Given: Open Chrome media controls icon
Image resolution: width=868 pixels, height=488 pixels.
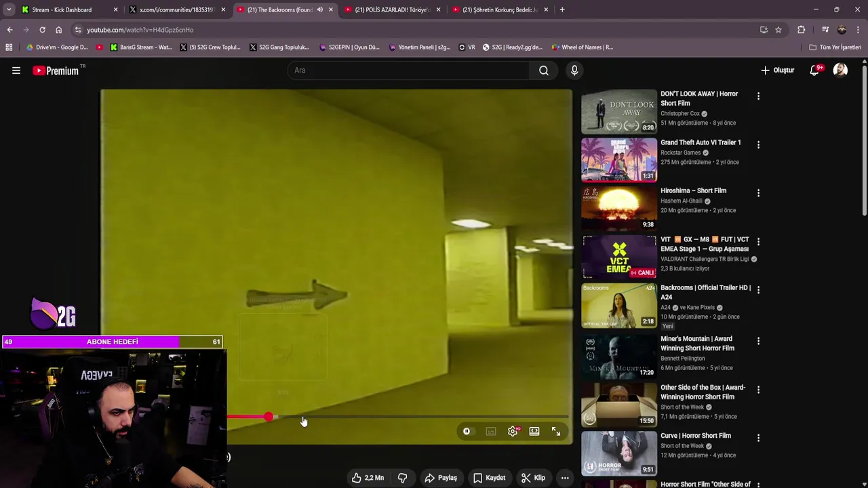Looking at the screenshot, I should click(825, 30).
